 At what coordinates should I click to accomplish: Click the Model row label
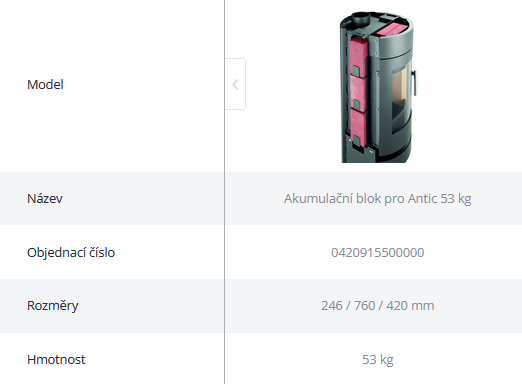(x=45, y=84)
